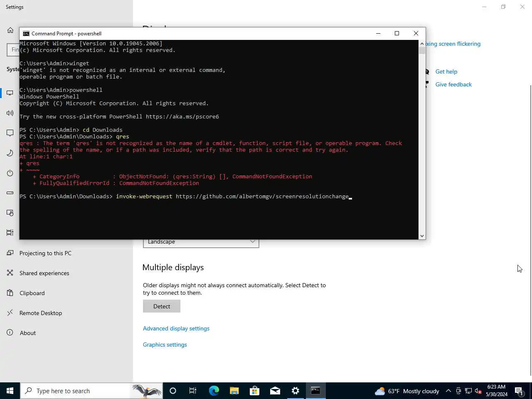Open the screen flickering help link
This screenshot has width=532, height=399.
[x=453, y=44]
